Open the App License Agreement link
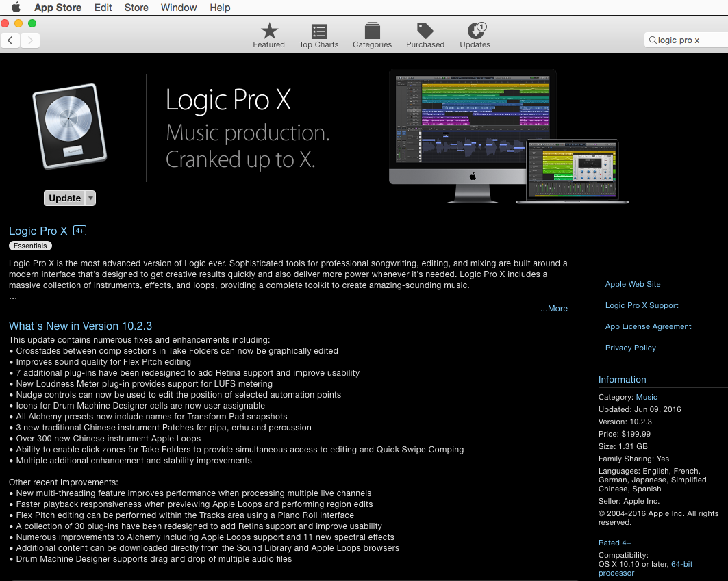This screenshot has height=581, width=728. [648, 326]
